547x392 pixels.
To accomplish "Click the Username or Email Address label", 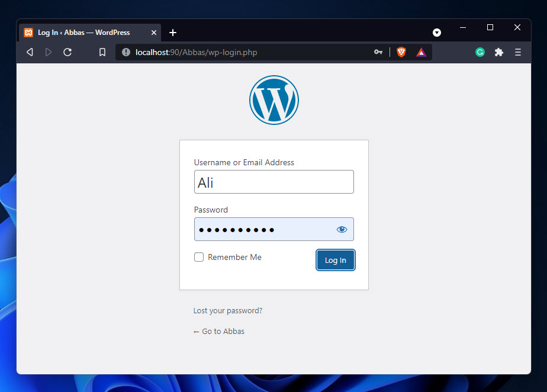I will point(244,162).
